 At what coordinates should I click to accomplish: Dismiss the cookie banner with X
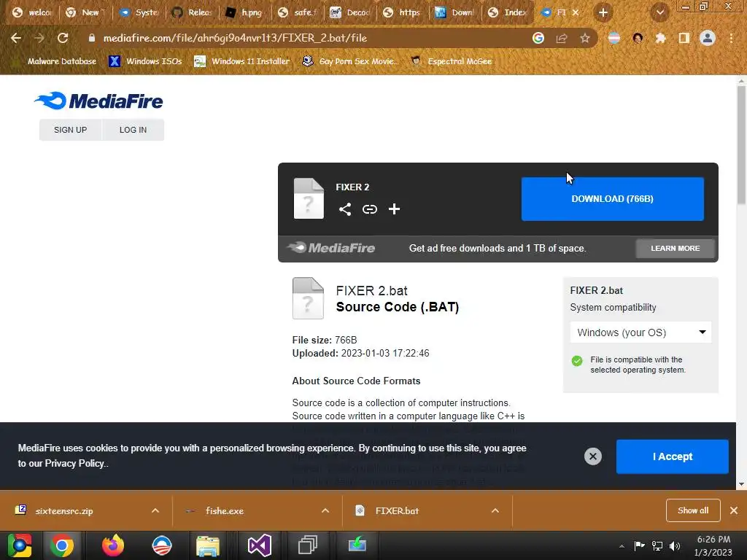click(592, 456)
